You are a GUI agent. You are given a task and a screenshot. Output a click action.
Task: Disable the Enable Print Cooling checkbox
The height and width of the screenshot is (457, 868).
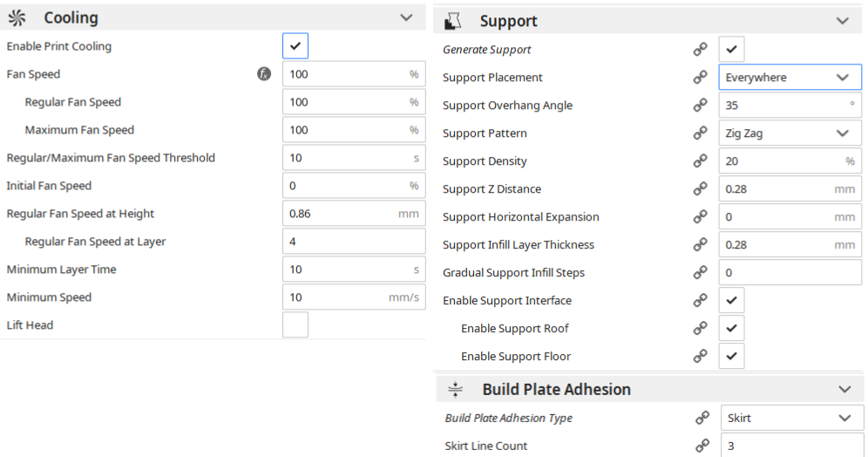[x=295, y=46]
